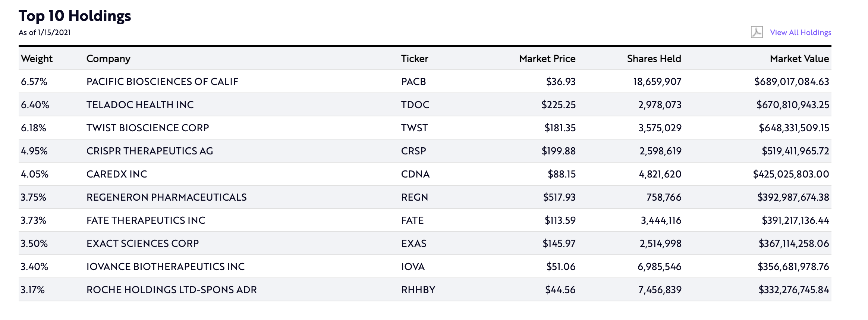Click the CRSP ticker cell

[x=413, y=151]
